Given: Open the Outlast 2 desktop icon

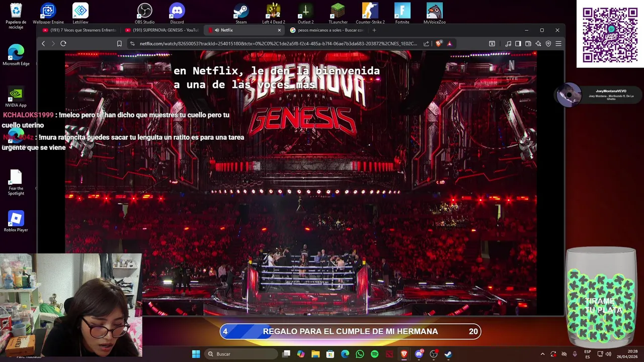Looking at the screenshot, I should click(x=305, y=14).
